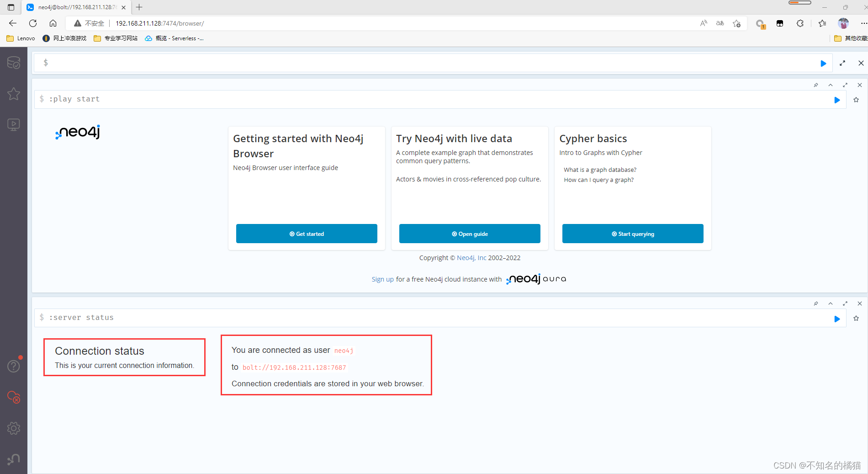Open the tab actions menu icon
The image size is (868, 474).
11,7
